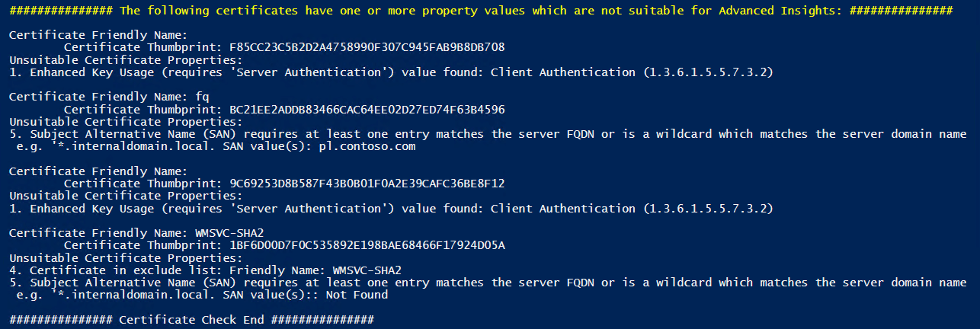Image resolution: width=980 pixels, height=329 pixels.
Task: Click thumbprint starting with F85CC23C
Action: click(367, 47)
